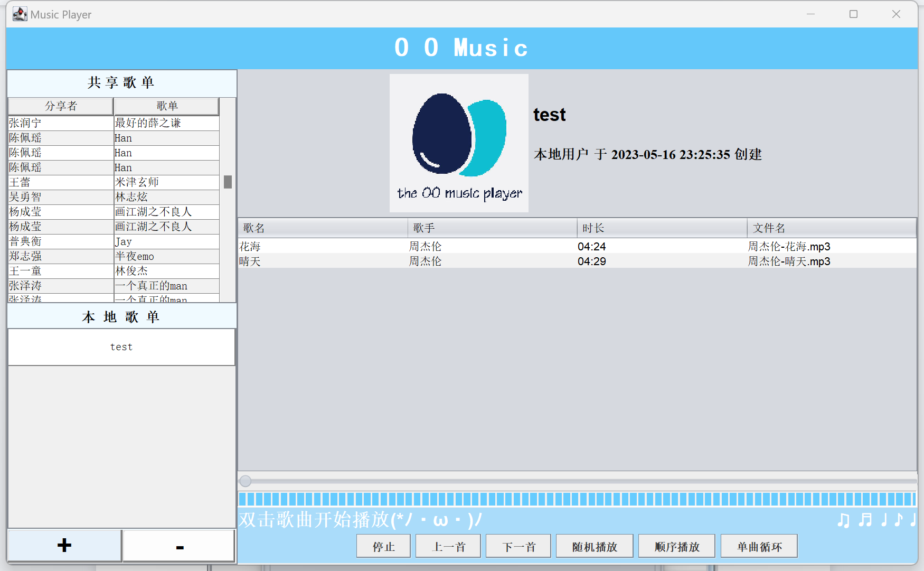Click the 文件名 column header

832,228
